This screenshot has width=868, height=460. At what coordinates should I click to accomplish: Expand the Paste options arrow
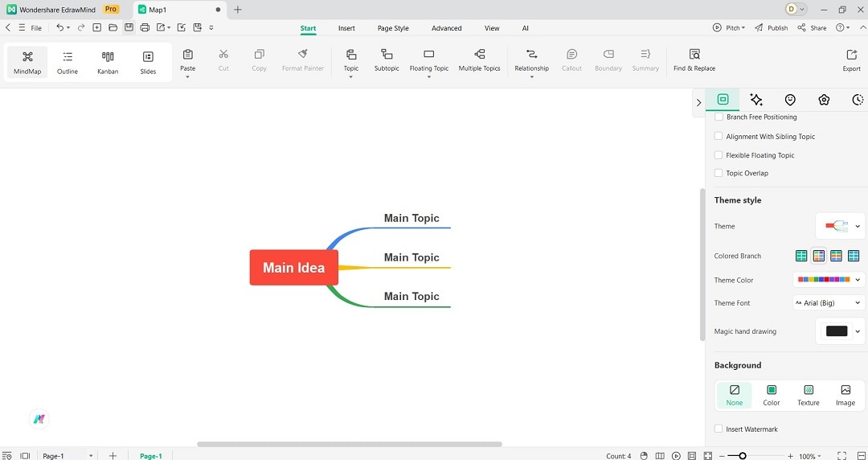(x=187, y=77)
